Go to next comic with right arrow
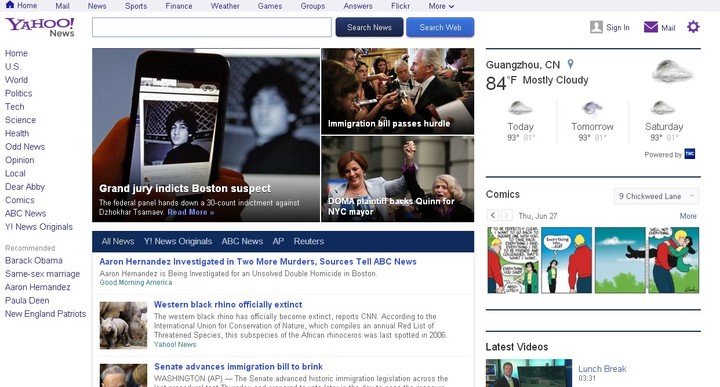This screenshot has width=720, height=387. [506, 215]
